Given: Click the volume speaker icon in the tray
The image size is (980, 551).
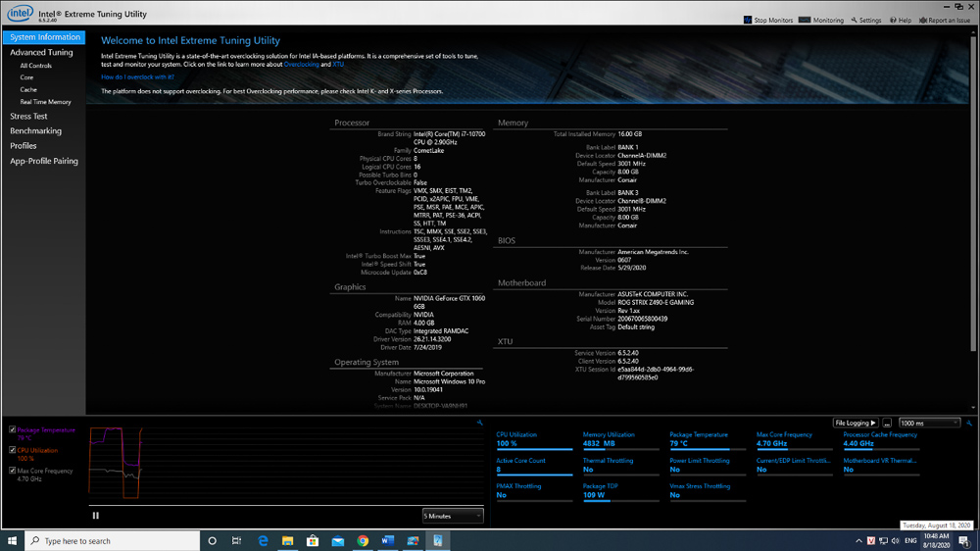Looking at the screenshot, I should tap(895, 541).
